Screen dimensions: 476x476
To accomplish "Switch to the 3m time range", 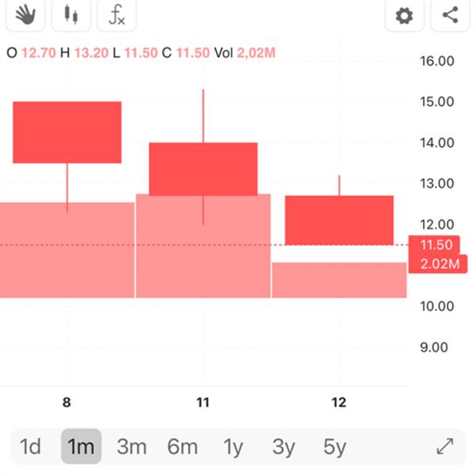I will pyautogui.click(x=132, y=447).
